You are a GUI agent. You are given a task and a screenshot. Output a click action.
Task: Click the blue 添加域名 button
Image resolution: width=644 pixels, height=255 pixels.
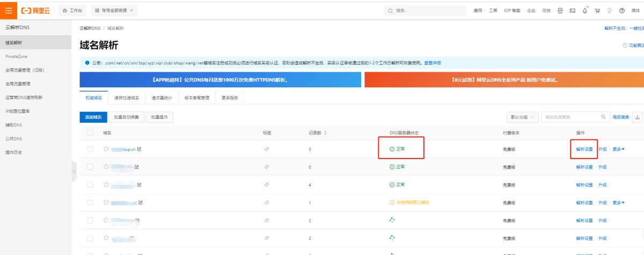[93, 117]
